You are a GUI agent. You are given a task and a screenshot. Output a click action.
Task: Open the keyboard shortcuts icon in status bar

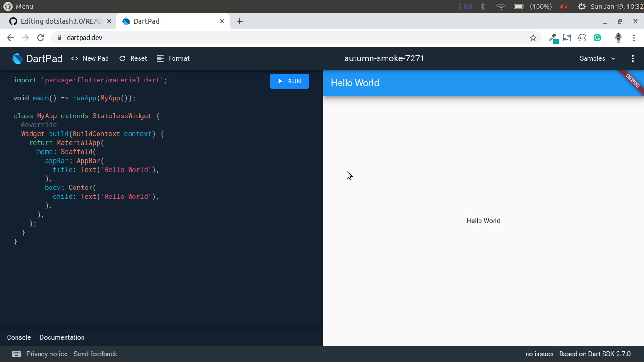[17, 354]
